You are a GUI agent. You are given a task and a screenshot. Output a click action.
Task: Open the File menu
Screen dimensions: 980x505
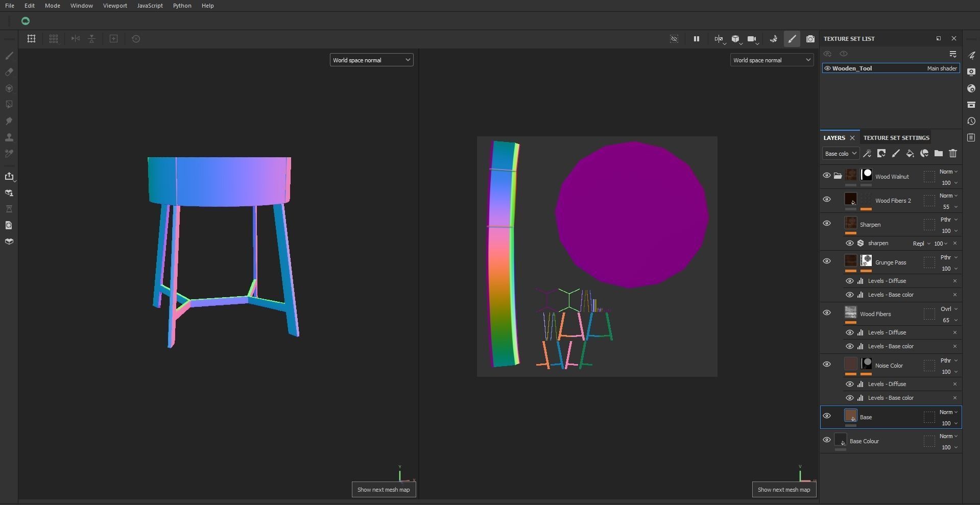(x=10, y=6)
